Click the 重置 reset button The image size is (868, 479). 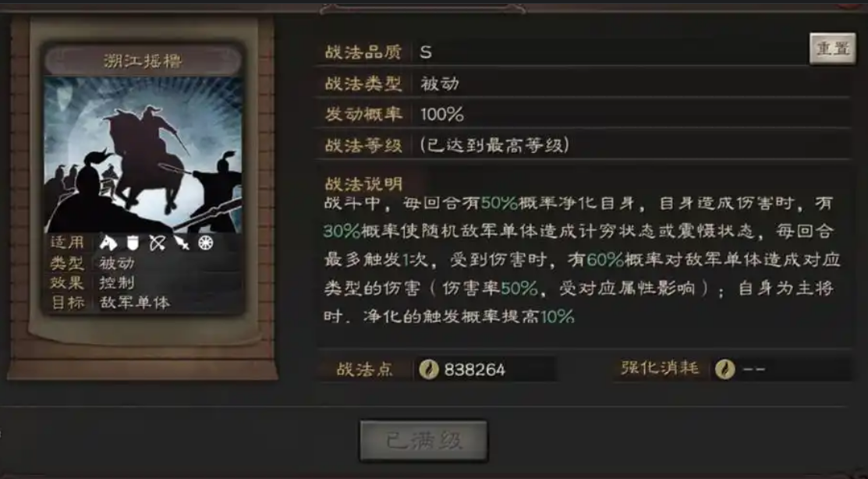coord(833,48)
